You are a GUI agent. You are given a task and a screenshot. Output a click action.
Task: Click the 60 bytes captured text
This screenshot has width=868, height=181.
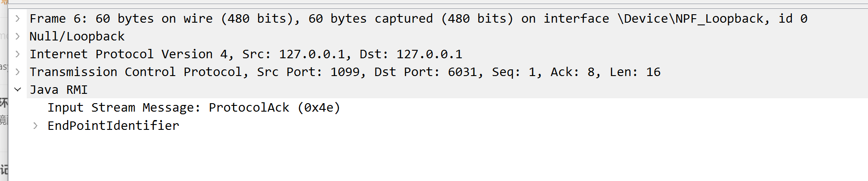[370, 19]
